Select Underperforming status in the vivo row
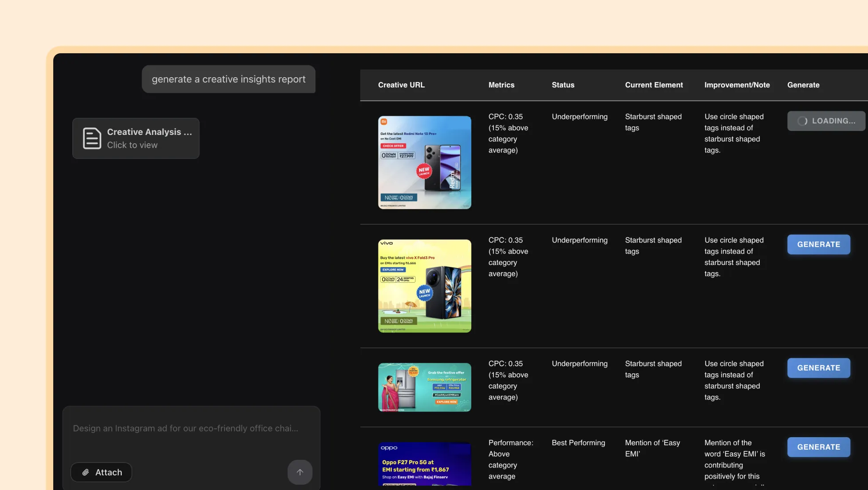This screenshot has width=868, height=490. tap(580, 240)
